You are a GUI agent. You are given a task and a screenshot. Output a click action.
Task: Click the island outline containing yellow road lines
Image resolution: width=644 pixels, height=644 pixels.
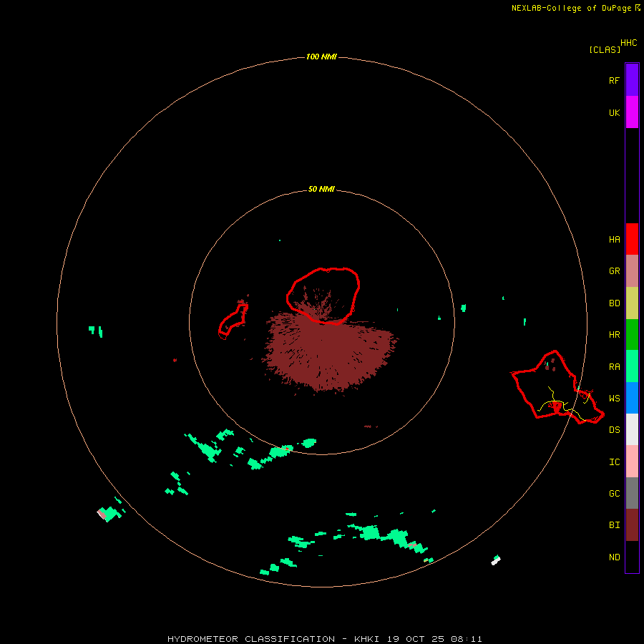(557, 387)
